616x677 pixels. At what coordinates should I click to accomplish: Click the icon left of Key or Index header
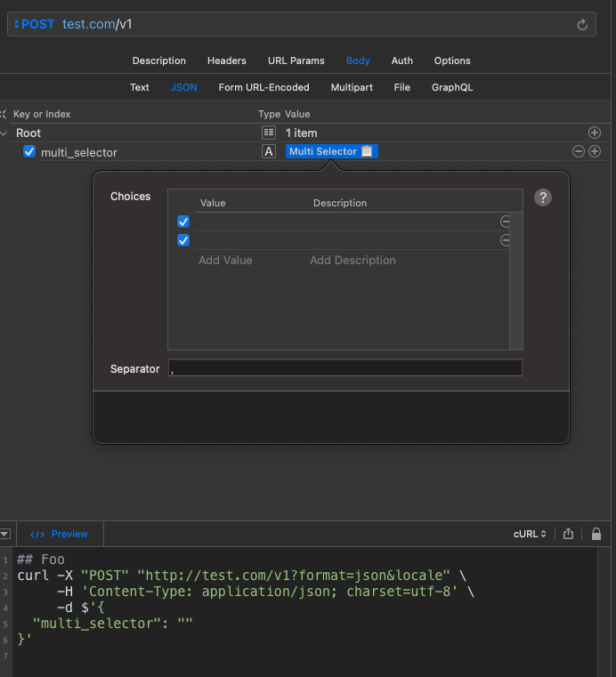coord(3,114)
